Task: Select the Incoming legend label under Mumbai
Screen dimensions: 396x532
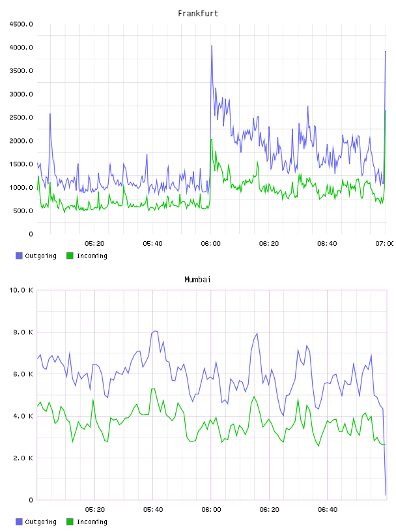Action: (x=92, y=522)
